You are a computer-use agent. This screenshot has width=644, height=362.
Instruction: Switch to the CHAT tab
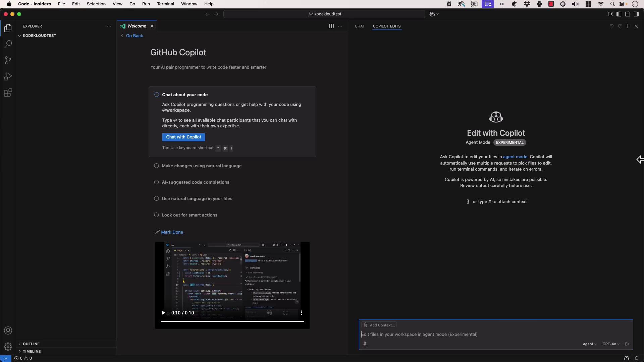point(360,26)
